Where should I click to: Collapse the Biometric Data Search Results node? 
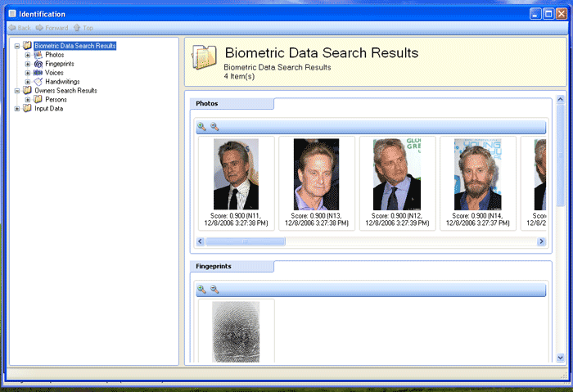17,46
